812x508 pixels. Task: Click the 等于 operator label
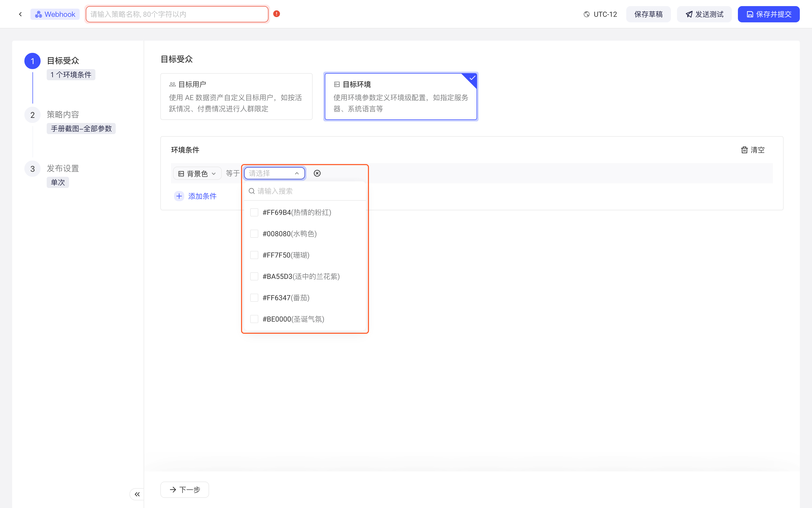(x=232, y=173)
